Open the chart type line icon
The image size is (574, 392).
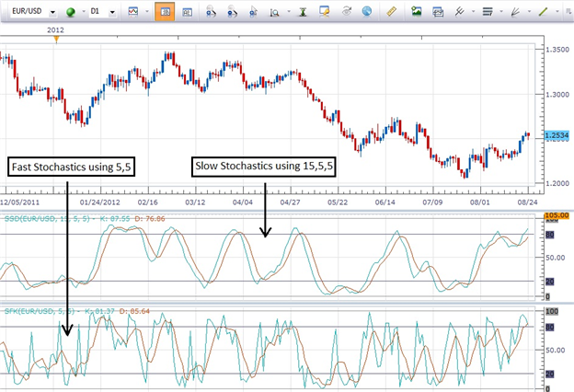coord(132,11)
